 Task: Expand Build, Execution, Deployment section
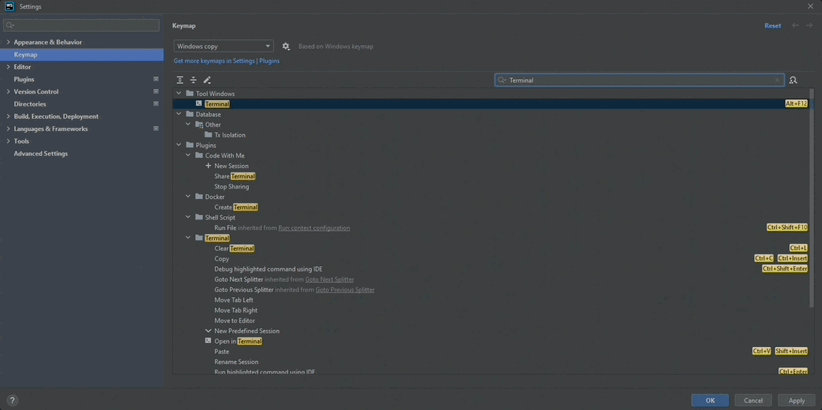[x=8, y=116]
